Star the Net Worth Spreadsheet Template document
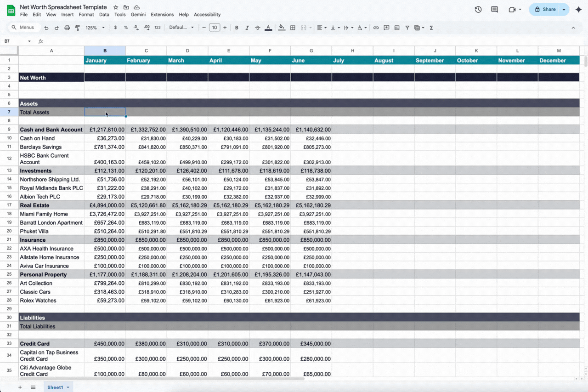588x392 pixels. [x=116, y=7]
